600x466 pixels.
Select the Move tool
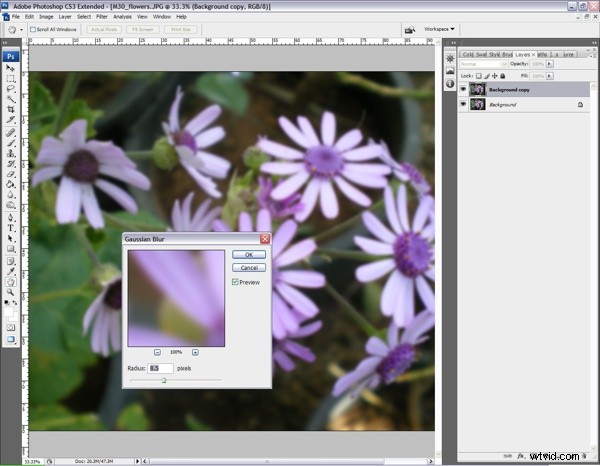point(10,68)
